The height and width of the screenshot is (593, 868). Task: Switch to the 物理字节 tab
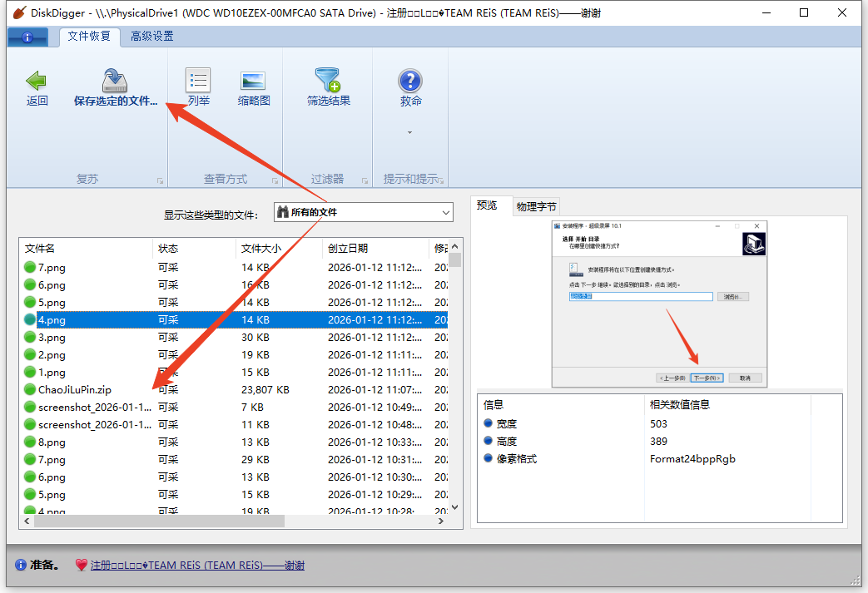pyautogui.click(x=536, y=206)
